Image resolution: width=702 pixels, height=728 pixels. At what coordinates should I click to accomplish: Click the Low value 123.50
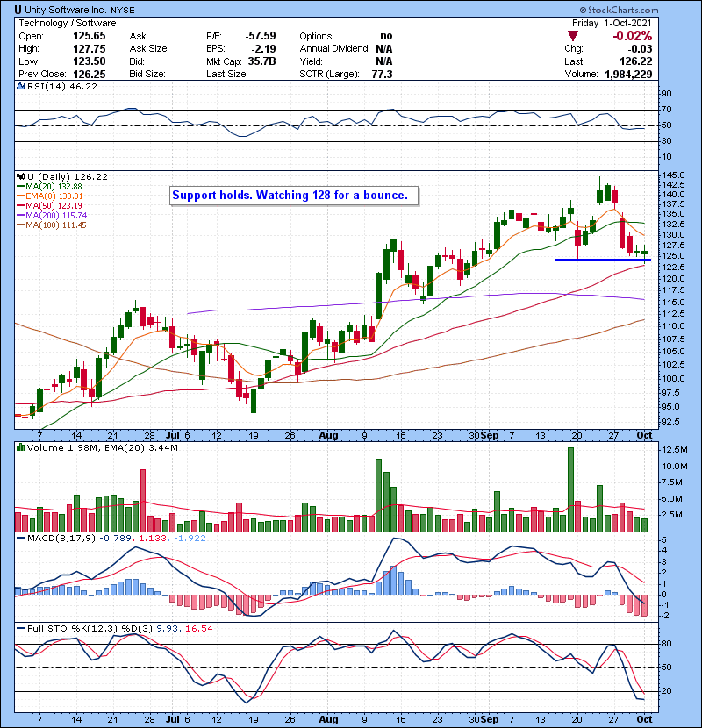pos(90,61)
